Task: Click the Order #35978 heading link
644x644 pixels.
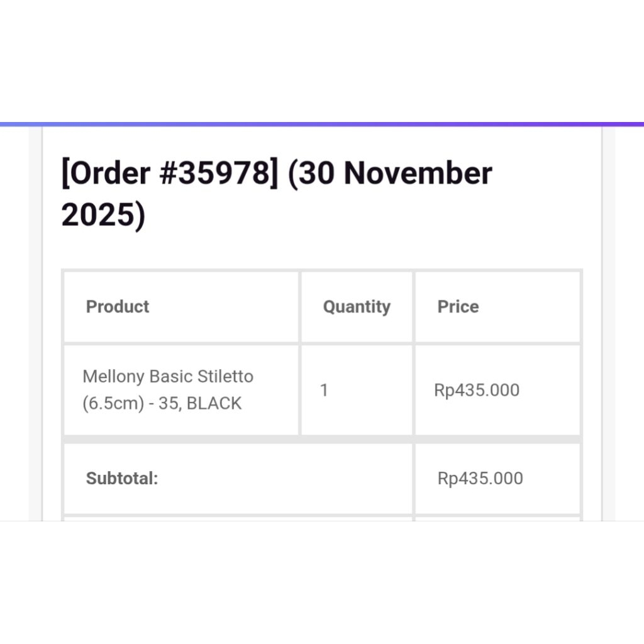Action: [170, 174]
